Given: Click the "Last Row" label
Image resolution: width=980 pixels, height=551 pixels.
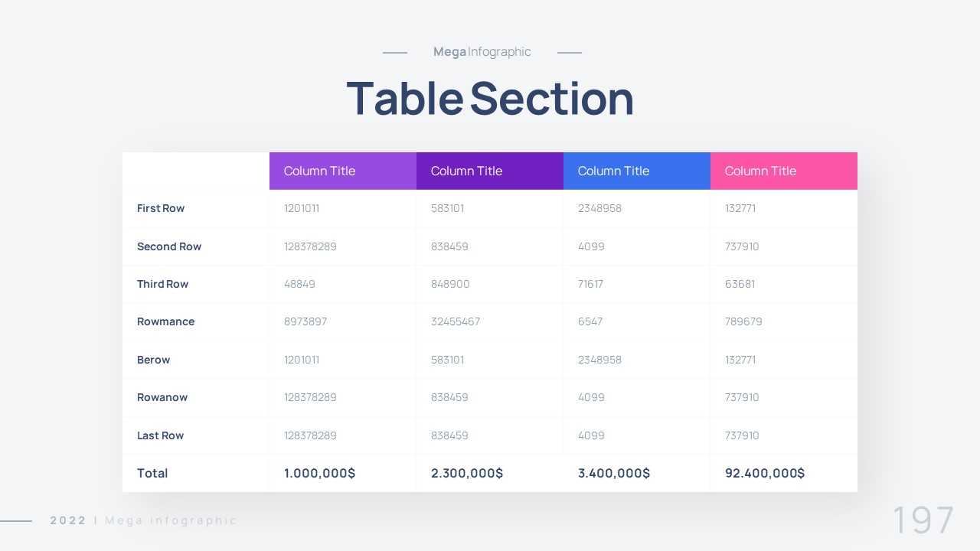Looking at the screenshot, I should click(x=160, y=435).
